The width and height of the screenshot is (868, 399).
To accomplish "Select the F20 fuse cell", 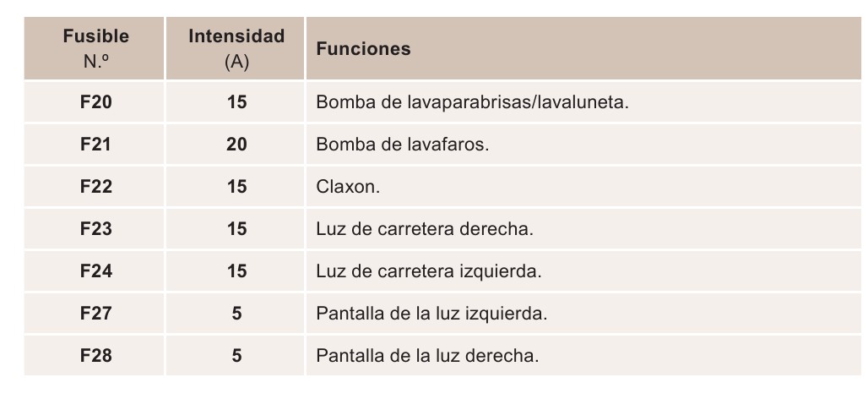I will coord(94,102).
